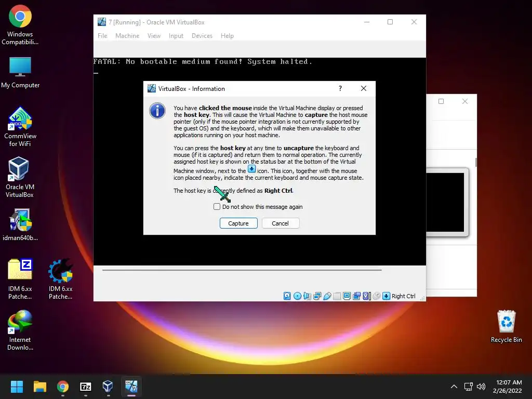Screen dimensions: 532x399
Task: Open Google Chrome from the taskbar
Action: [x=63, y=387]
